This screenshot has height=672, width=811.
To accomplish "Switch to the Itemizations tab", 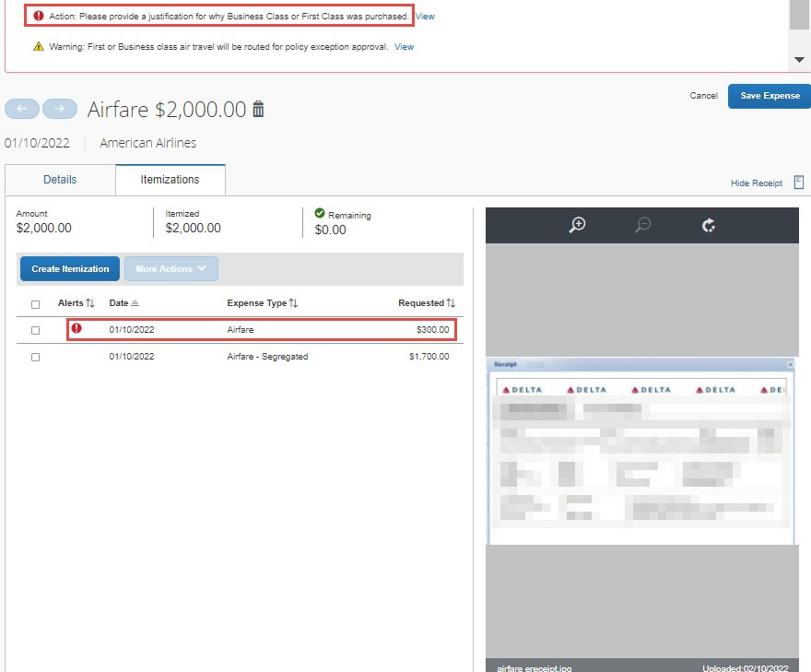I will [170, 180].
